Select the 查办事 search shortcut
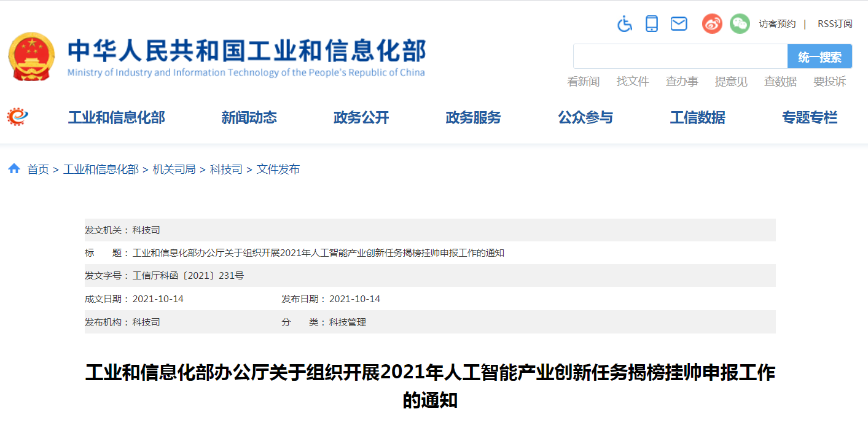The width and height of the screenshot is (868, 425). tap(682, 81)
